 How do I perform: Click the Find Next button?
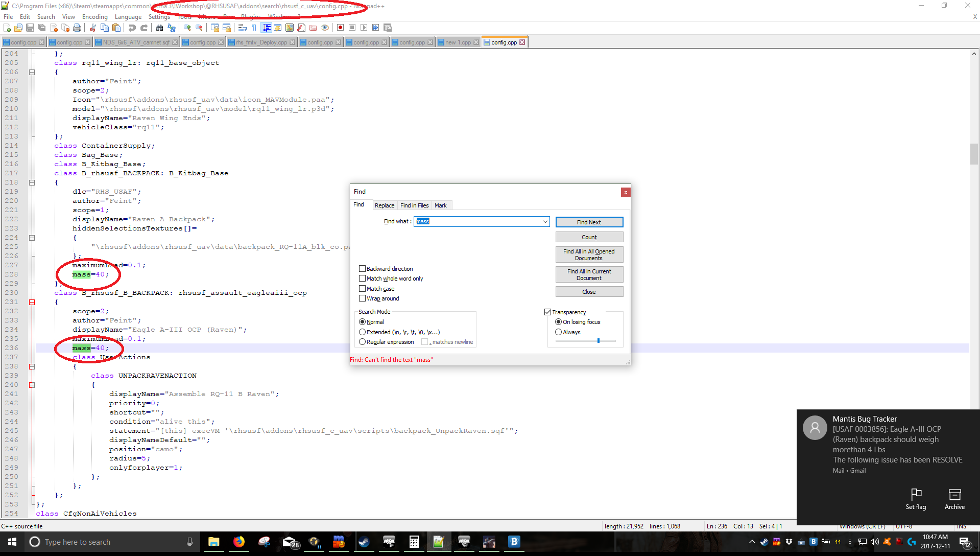(589, 222)
